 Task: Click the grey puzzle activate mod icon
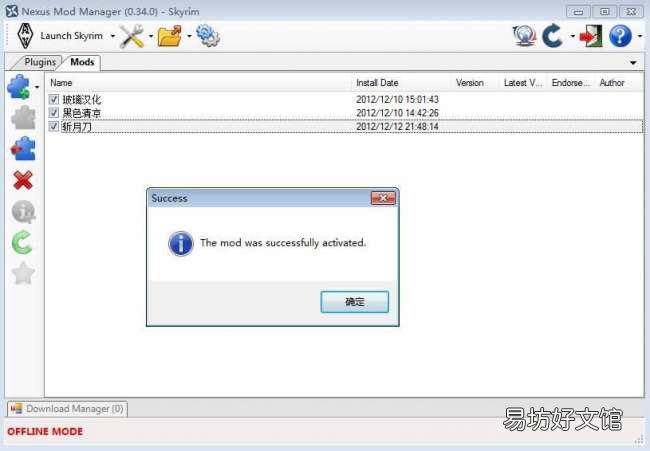23,117
